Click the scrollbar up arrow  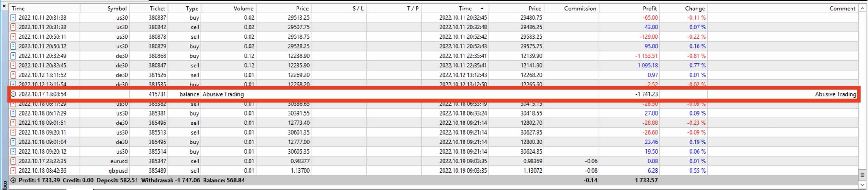coord(862,9)
